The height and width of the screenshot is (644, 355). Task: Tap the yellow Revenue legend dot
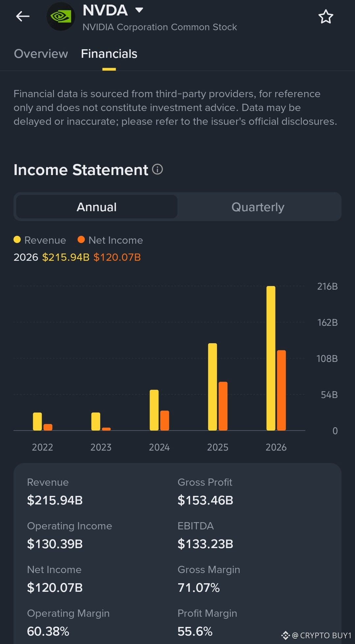coord(17,240)
